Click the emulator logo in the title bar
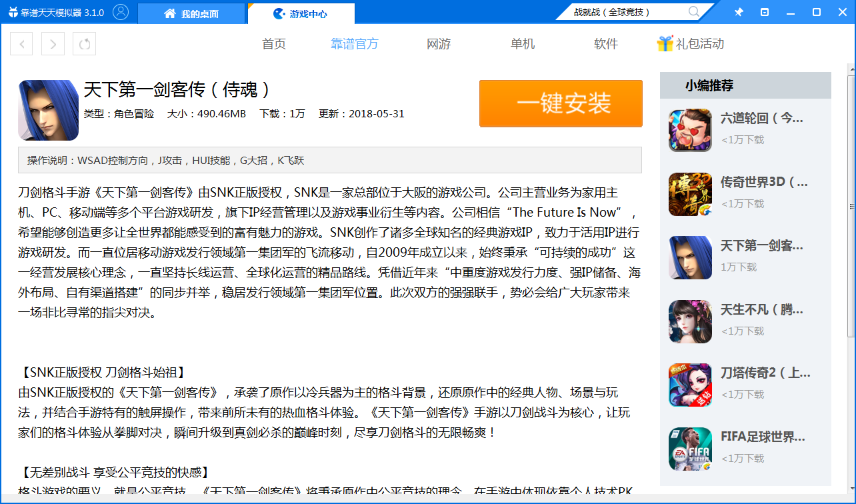The width and height of the screenshot is (856, 504). [x=12, y=13]
